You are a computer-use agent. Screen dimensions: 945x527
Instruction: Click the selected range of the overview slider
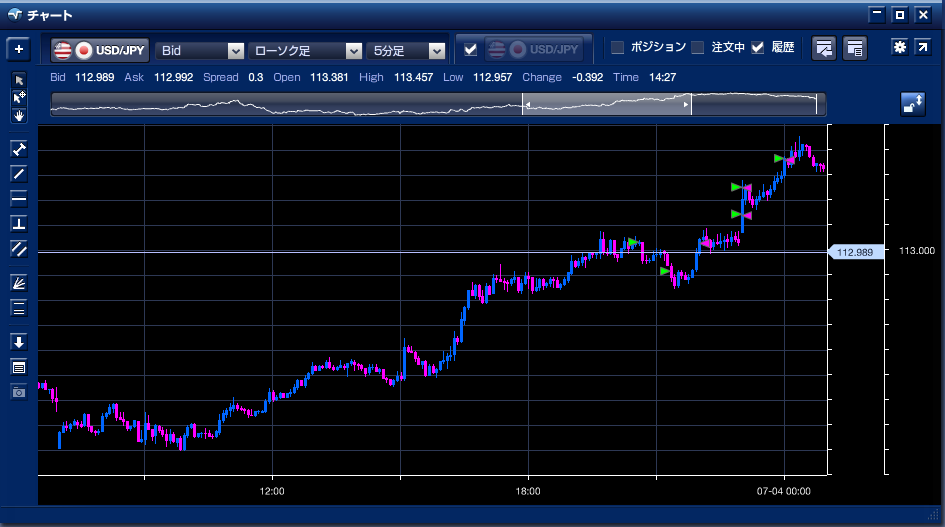pyautogui.click(x=606, y=104)
